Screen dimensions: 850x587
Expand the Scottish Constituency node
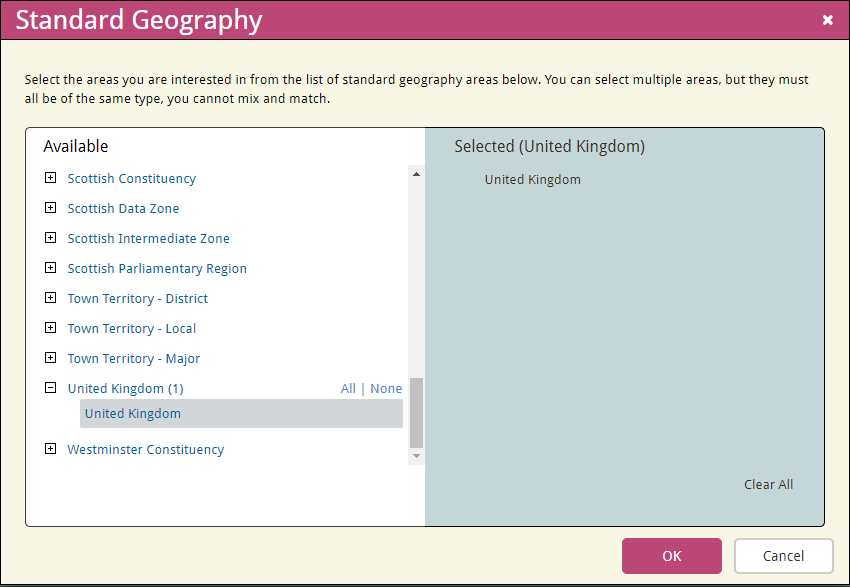point(50,178)
